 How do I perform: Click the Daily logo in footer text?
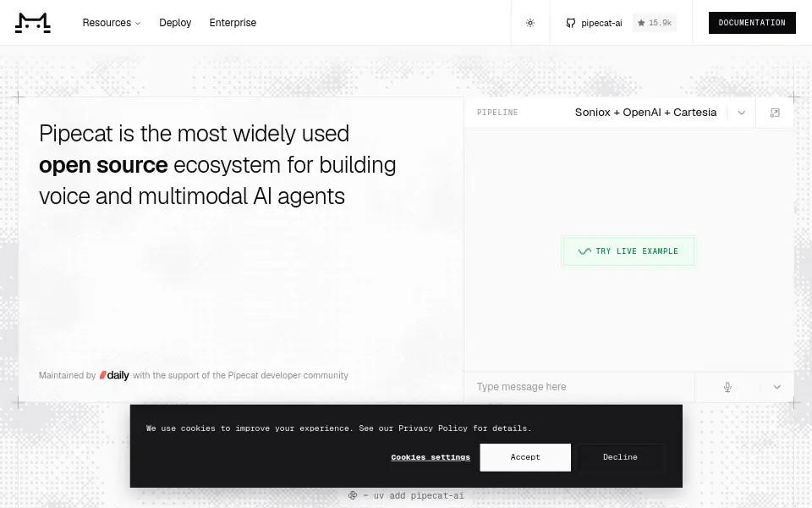[114, 375]
